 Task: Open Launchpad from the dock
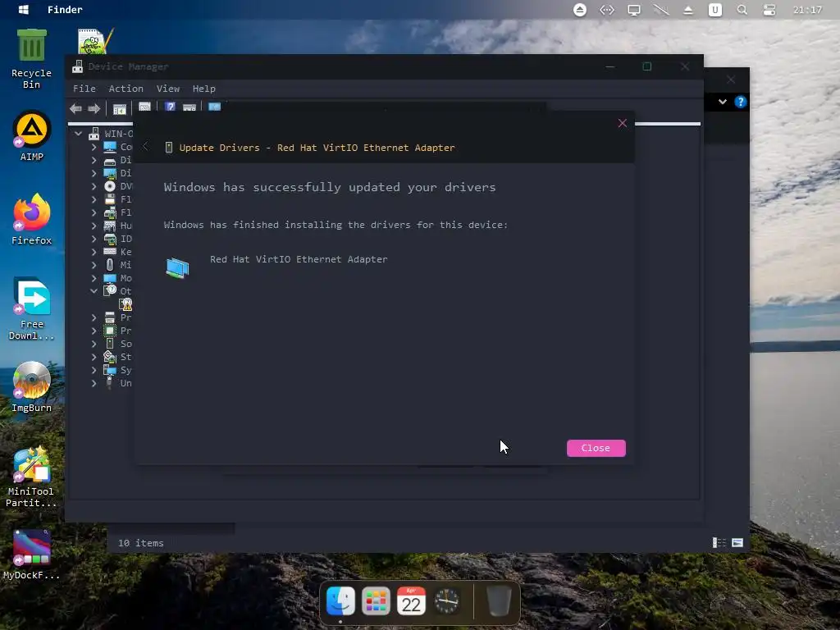376,600
